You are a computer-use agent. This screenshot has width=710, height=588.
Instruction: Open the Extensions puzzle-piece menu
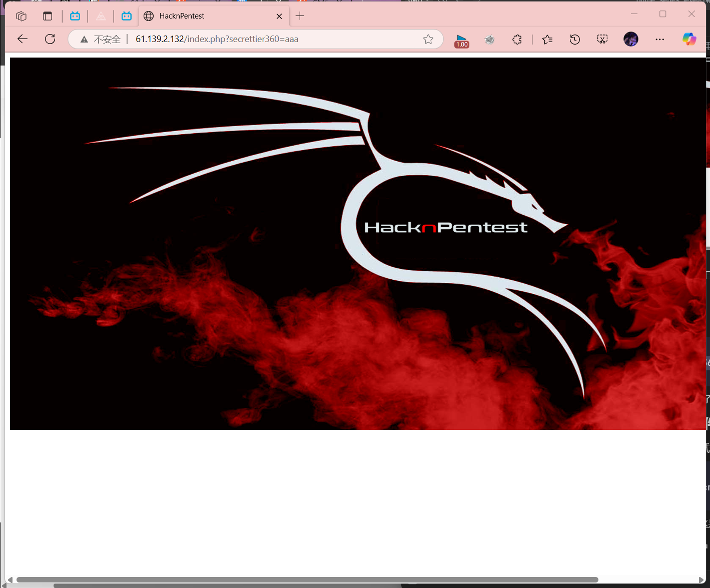517,39
